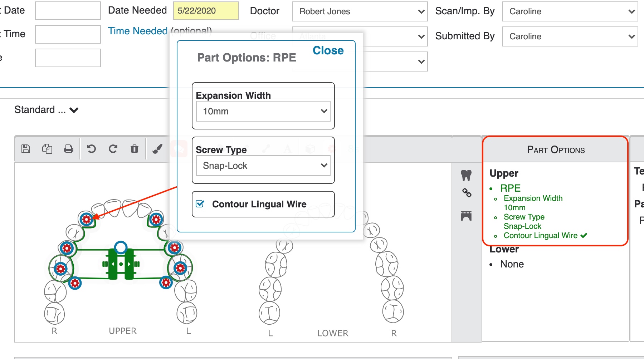Open the Screw Type dropdown
This screenshot has width=644, height=359.
[x=263, y=166]
